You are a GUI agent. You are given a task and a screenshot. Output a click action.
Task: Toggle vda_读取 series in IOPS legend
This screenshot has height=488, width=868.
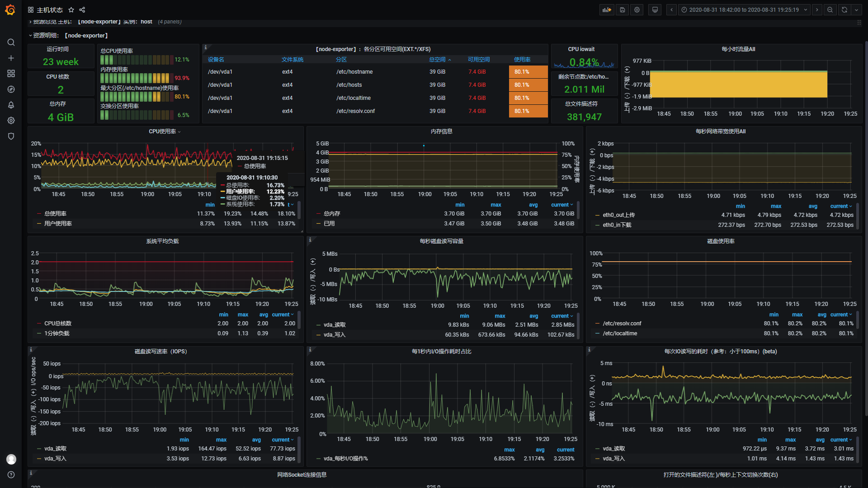pyautogui.click(x=55, y=449)
